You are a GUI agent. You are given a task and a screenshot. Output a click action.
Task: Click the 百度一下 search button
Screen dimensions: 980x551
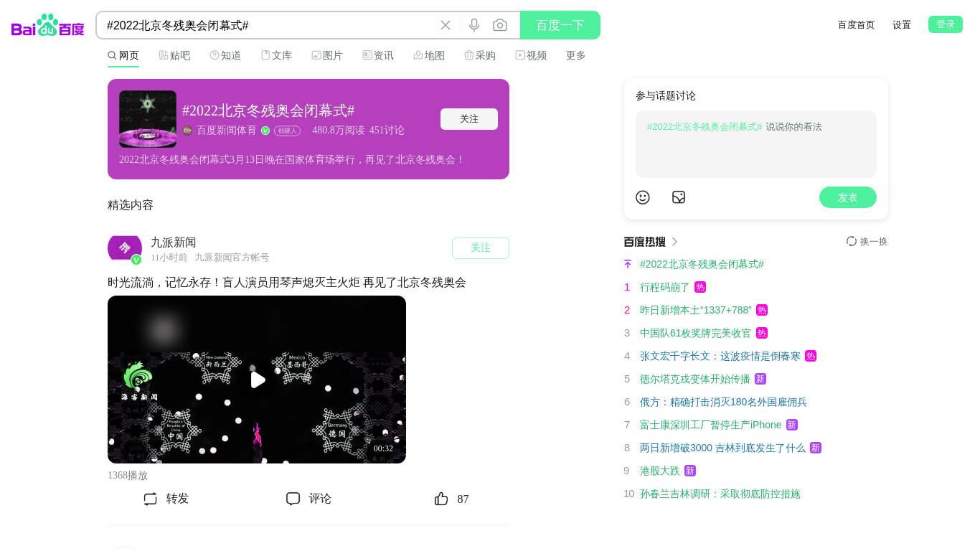[560, 25]
